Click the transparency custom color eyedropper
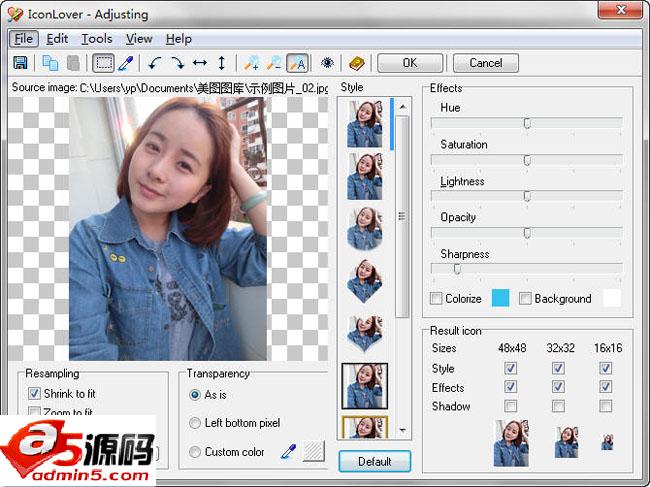 coord(288,451)
